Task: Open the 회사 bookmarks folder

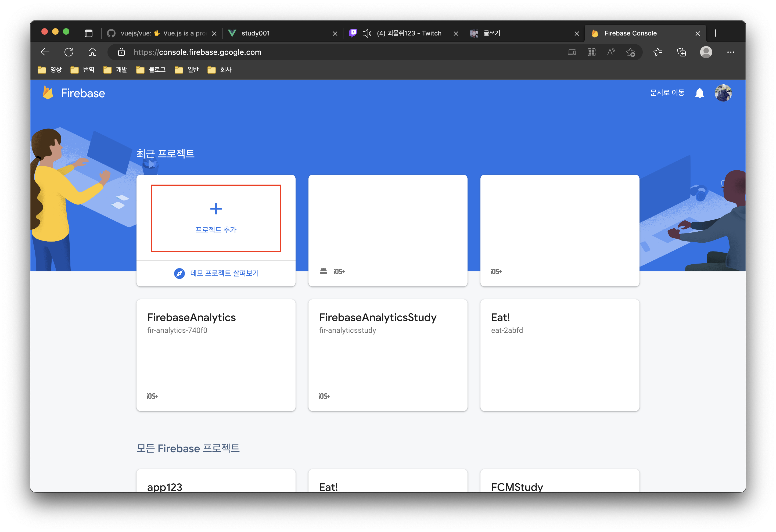Action: 219,70
